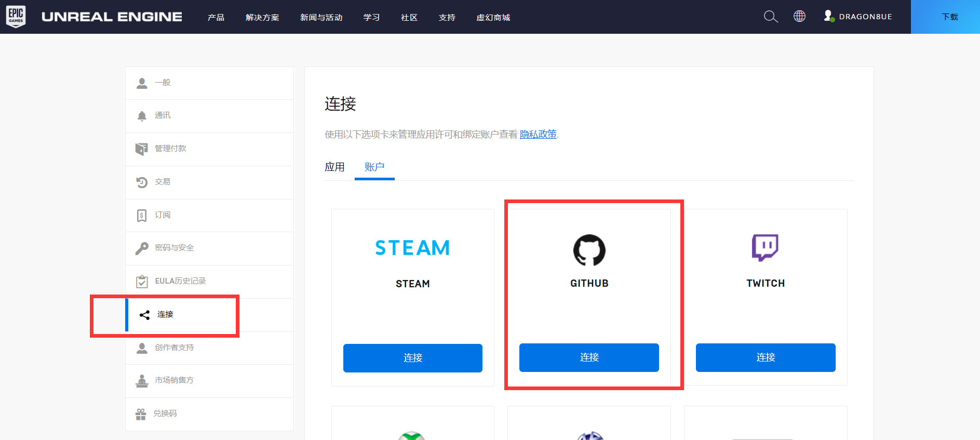The height and width of the screenshot is (440, 980).
Task: Click the DRAGON8UE user avatar icon
Action: coord(829,16)
